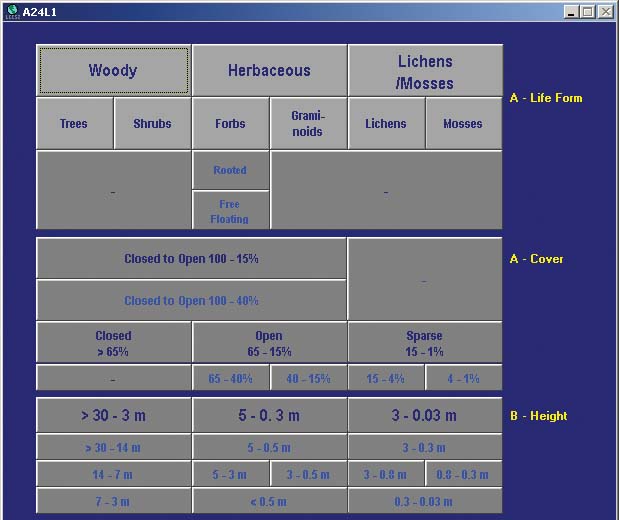Pick the Shrubs option
This screenshot has height=520, width=619.
click(152, 124)
